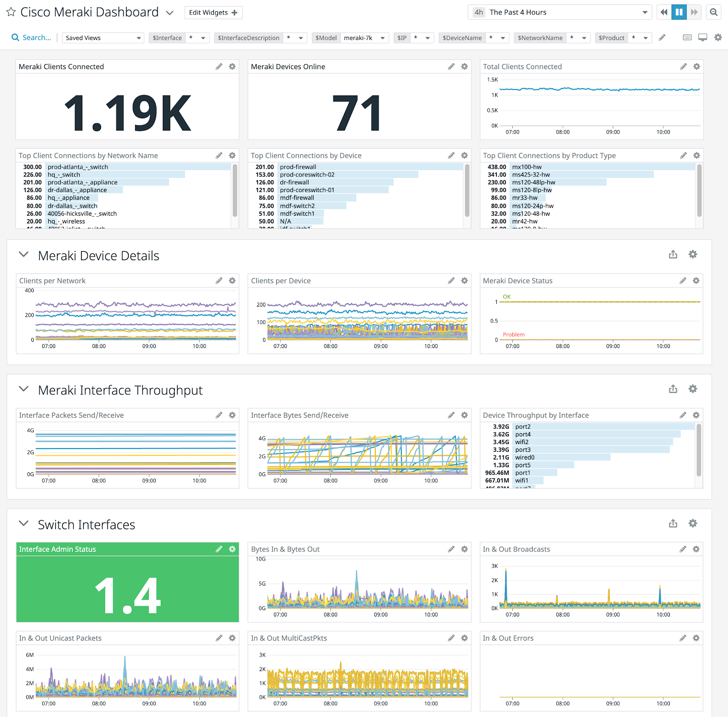Click the scrollbar in Top Client Connections by Device
The width and height of the screenshot is (728, 717).
[467, 190]
